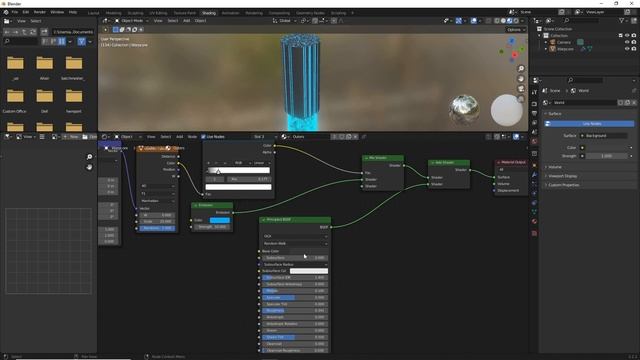The height and width of the screenshot is (360, 640).
Task: Click the node editor zoom magnifier icon
Action: click(89, 157)
